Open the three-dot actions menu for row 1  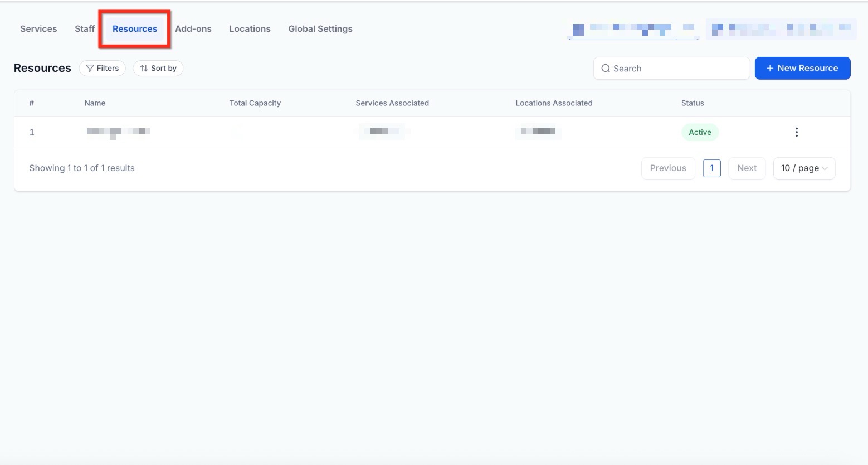coord(796,132)
